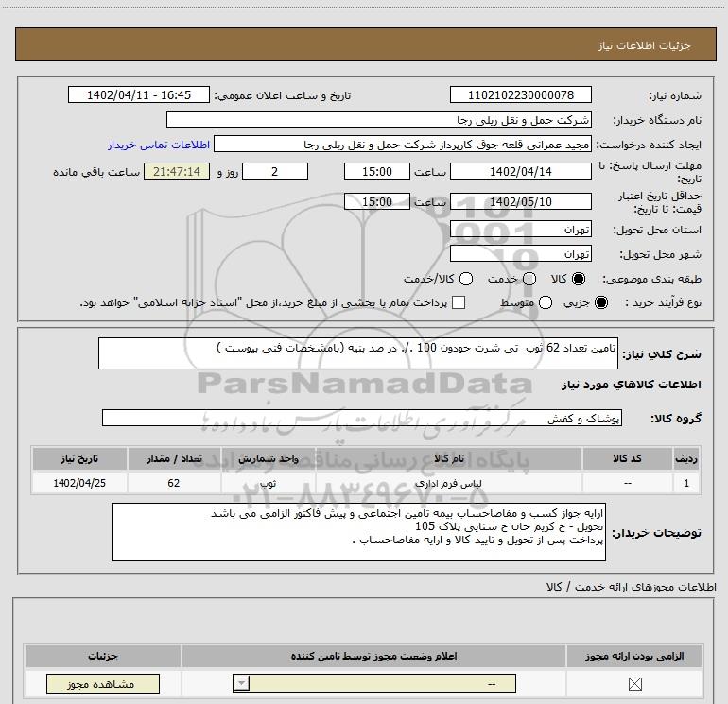Click the جزئیات column header in permits table
The width and height of the screenshot is (728, 704).
click(103, 656)
